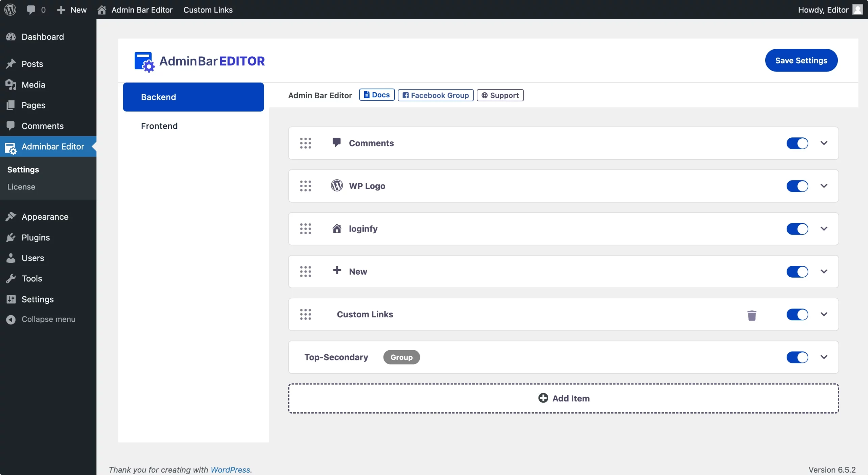Viewport: 868px width, 475px height.
Task: Click the drag handle for Comments item
Action: click(x=305, y=143)
